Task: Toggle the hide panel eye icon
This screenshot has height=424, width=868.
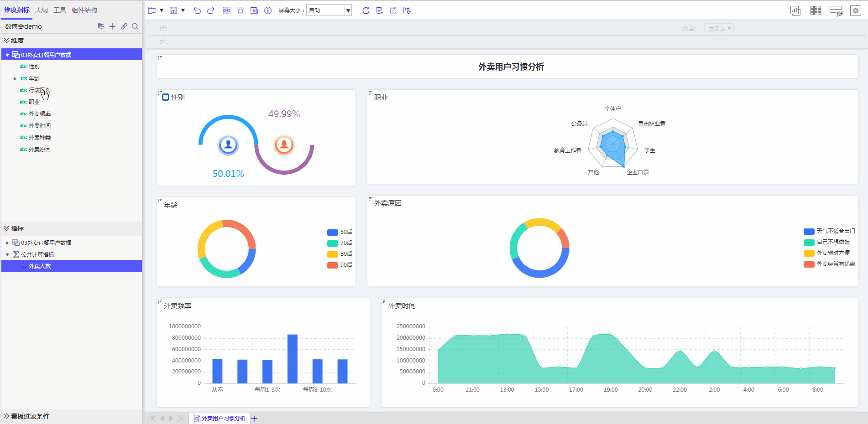Action: tap(836, 11)
